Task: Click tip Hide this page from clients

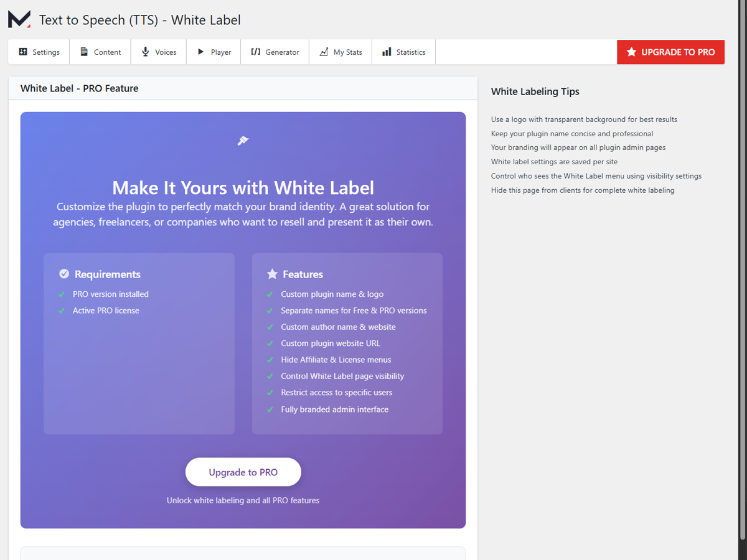Action: tap(583, 190)
